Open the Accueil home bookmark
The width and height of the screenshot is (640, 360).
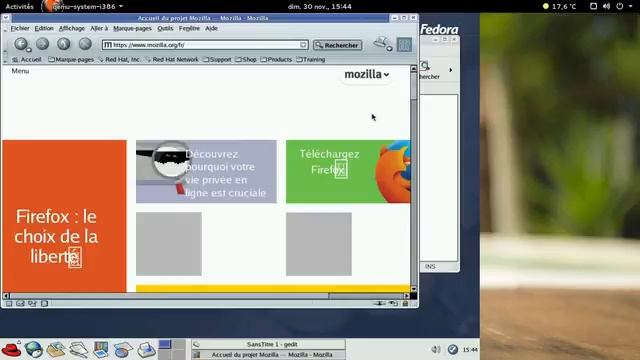click(x=27, y=60)
